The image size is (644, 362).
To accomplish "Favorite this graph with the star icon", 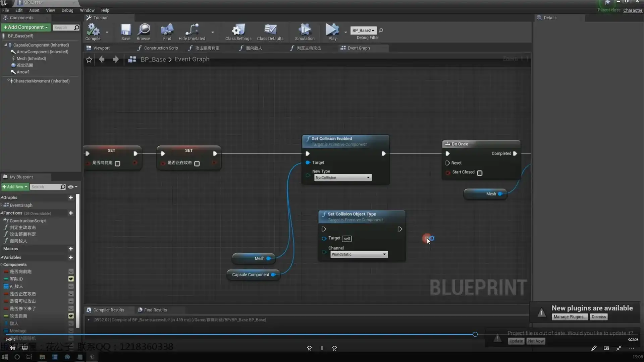I will pos(89,60).
